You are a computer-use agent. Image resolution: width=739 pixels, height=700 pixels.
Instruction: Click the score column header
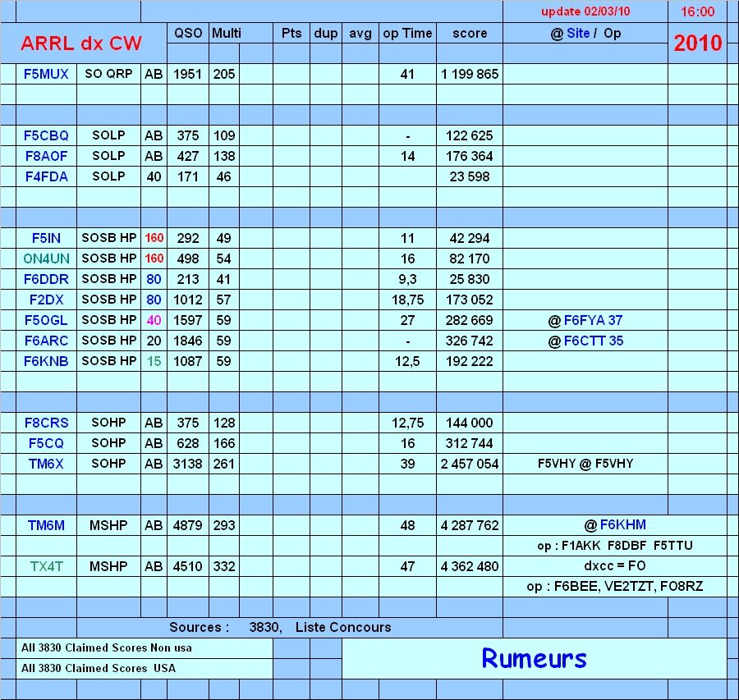point(470,34)
